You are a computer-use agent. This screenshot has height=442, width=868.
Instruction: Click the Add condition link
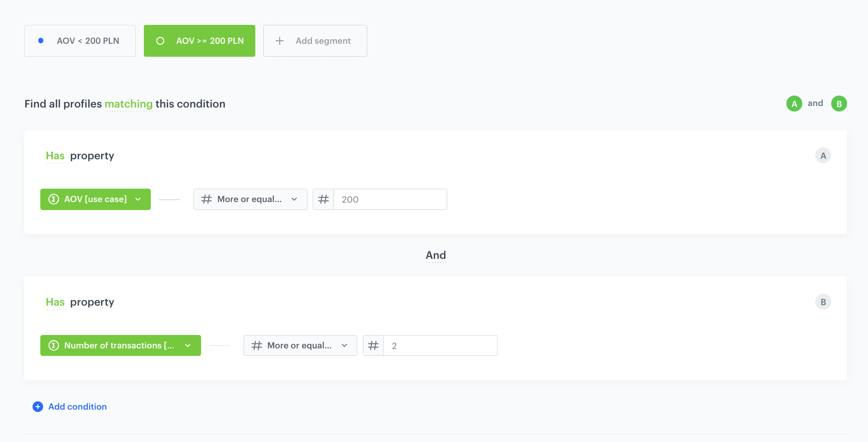(x=78, y=407)
